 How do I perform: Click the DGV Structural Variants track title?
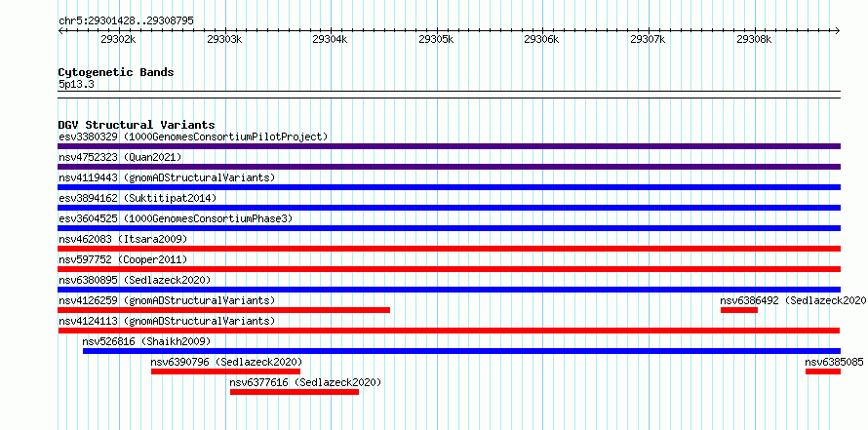[x=137, y=125]
